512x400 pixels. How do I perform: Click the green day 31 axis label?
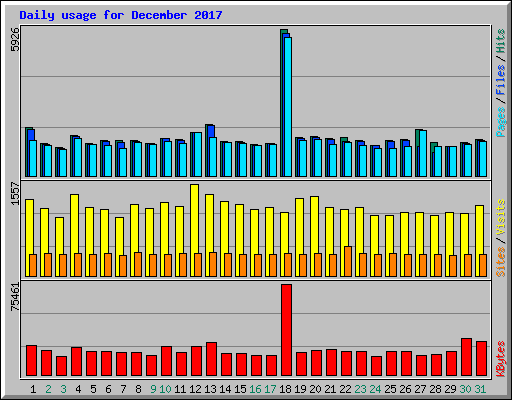tap(480, 389)
